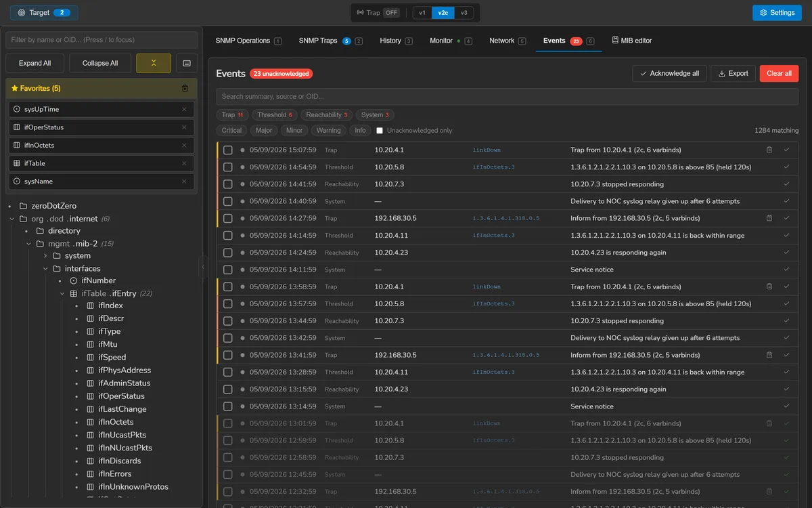The width and height of the screenshot is (812, 508).
Task: Acknowledge the 14:14:59 threshold event checkmark
Action: click(786, 235)
